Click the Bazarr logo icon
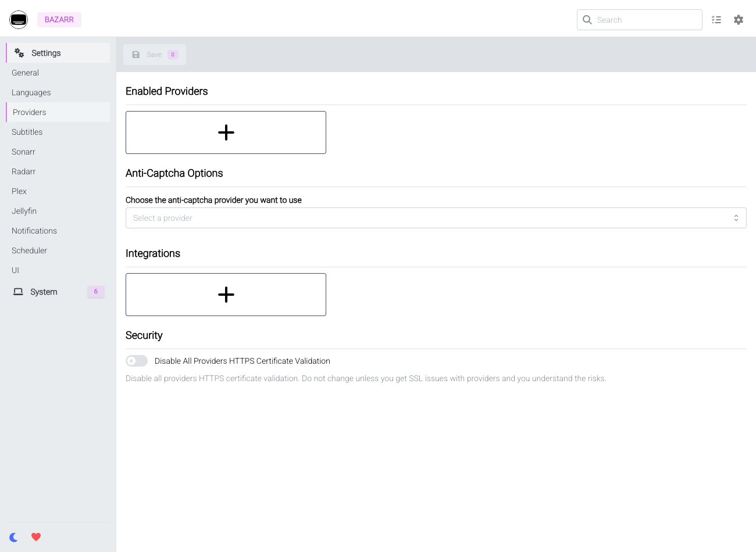The width and height of the screenshot is (756, 552). (19, 20)
